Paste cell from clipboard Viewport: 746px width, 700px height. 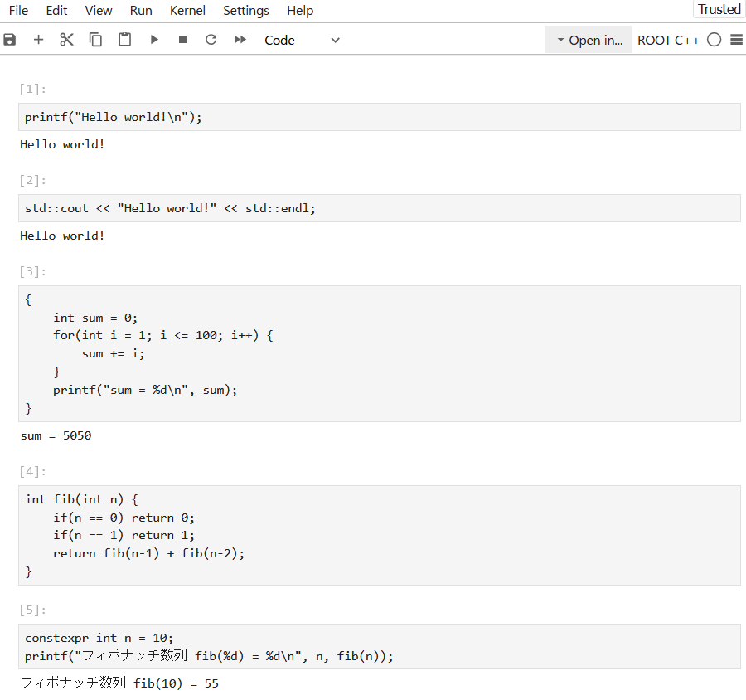tap(124, 40)
